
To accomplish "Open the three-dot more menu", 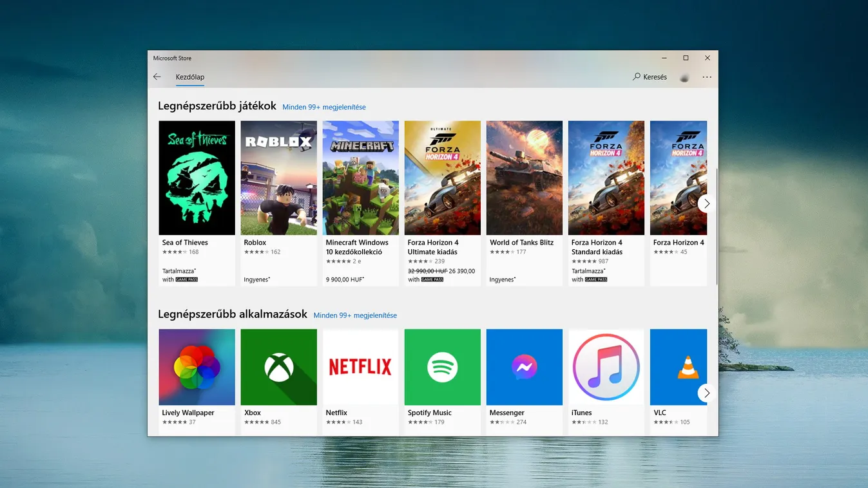I will [707, 77].
